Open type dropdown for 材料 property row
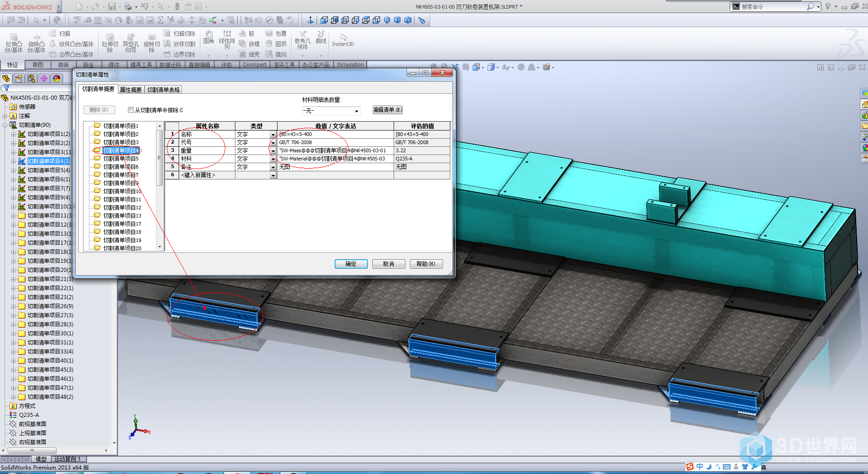This screenshot has width=868, height=474. (273, 159)
